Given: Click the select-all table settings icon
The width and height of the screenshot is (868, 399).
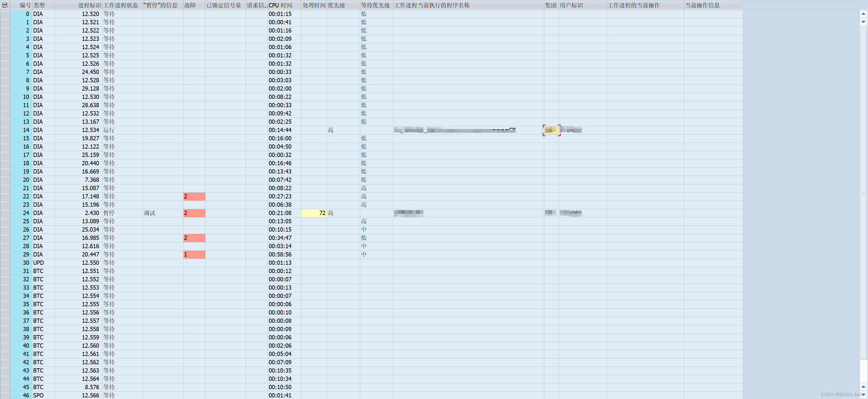Looking at the screenshot, I should (x=5, y=5).
